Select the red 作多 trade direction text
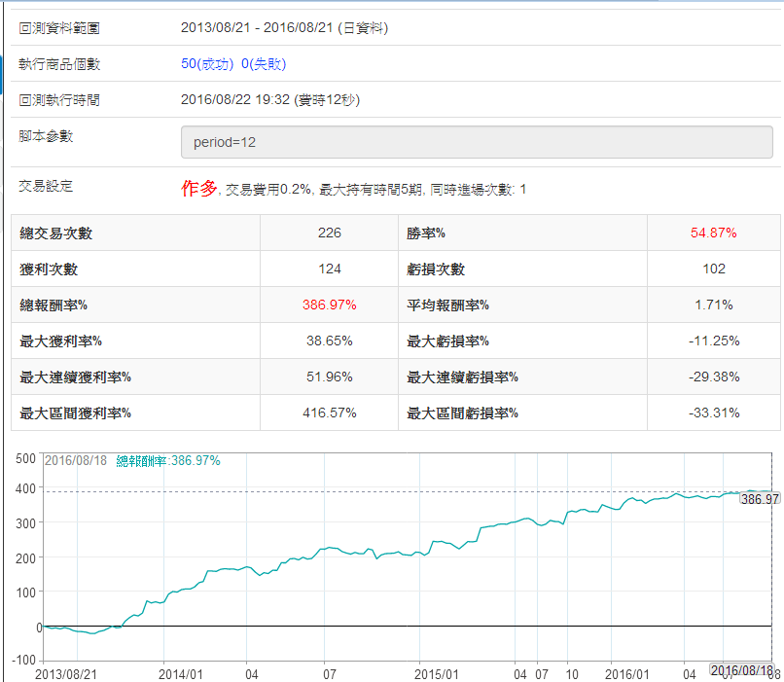The image size is (784, 682). click(x=198, y=189)
